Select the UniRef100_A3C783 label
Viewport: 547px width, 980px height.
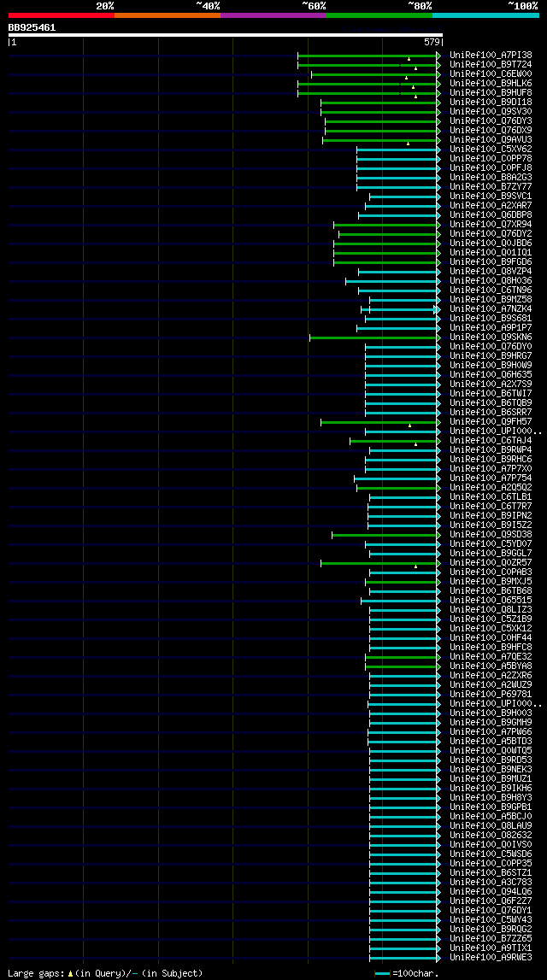point(491,883)
